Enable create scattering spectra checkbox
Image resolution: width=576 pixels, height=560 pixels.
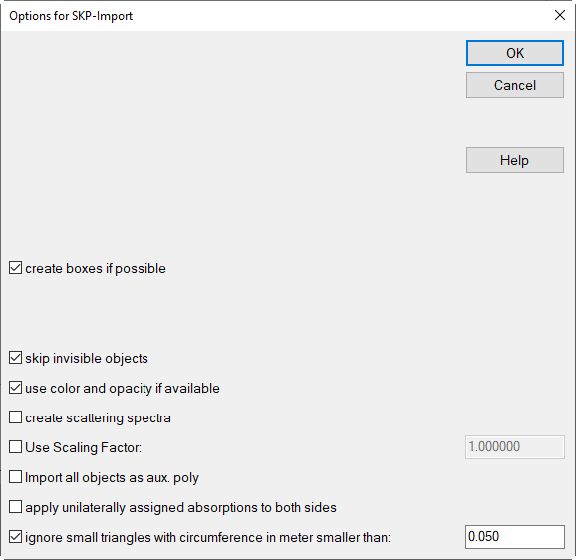(15, 417)
